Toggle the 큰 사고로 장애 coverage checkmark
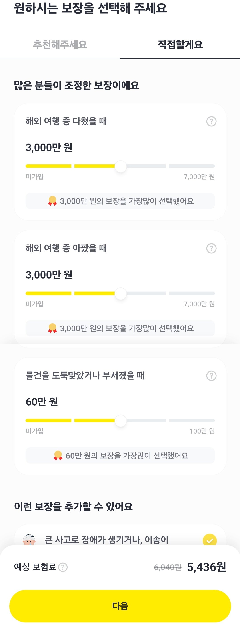The width and height of the screenshot is (240, 644). (x=210, y=540)
